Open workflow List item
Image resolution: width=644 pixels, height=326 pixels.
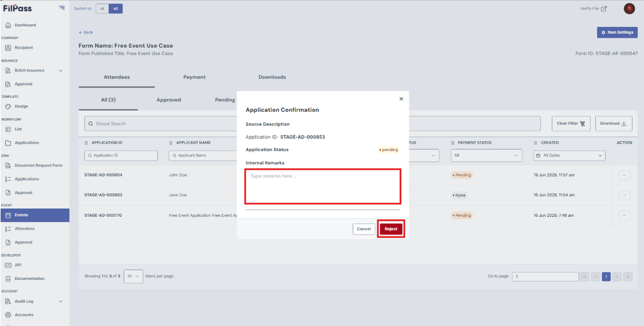point(18,129)
